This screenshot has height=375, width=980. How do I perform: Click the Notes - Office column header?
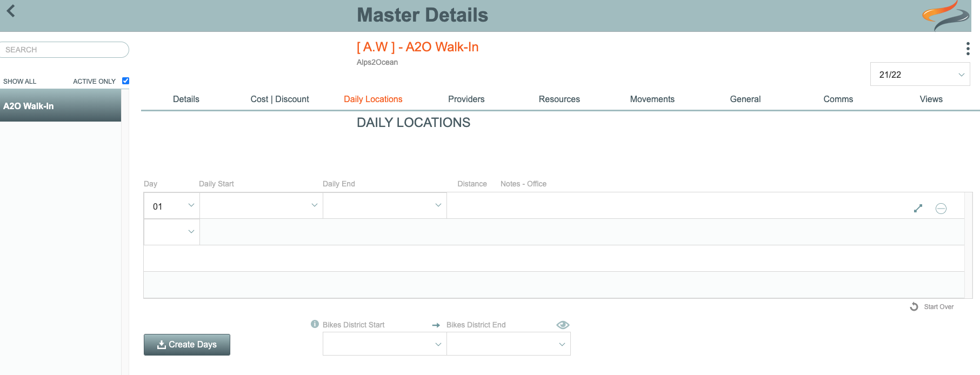(523, 184)
